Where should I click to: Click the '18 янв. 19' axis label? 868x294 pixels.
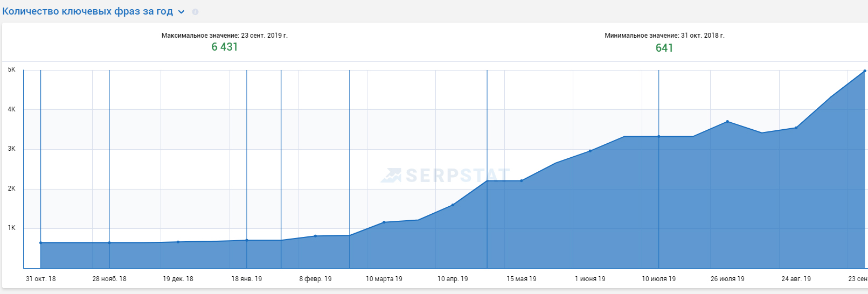(x=247, y=279)
